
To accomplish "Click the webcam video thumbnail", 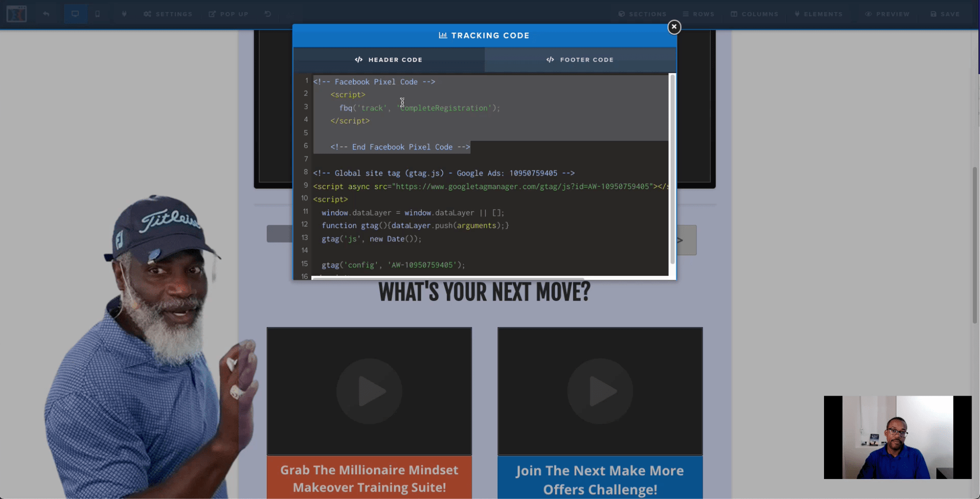I will 898,437.
